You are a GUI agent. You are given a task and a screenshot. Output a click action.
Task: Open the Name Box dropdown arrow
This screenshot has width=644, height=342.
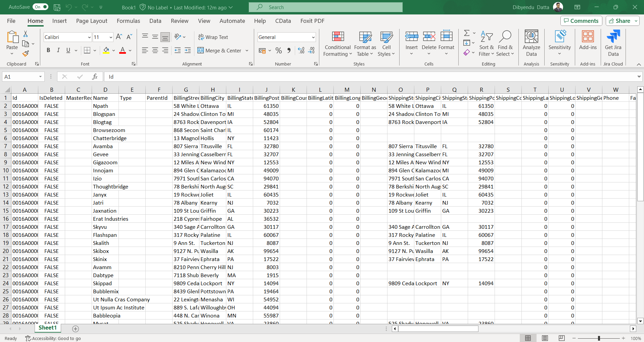pyautogui.click(x=40, y=77)
